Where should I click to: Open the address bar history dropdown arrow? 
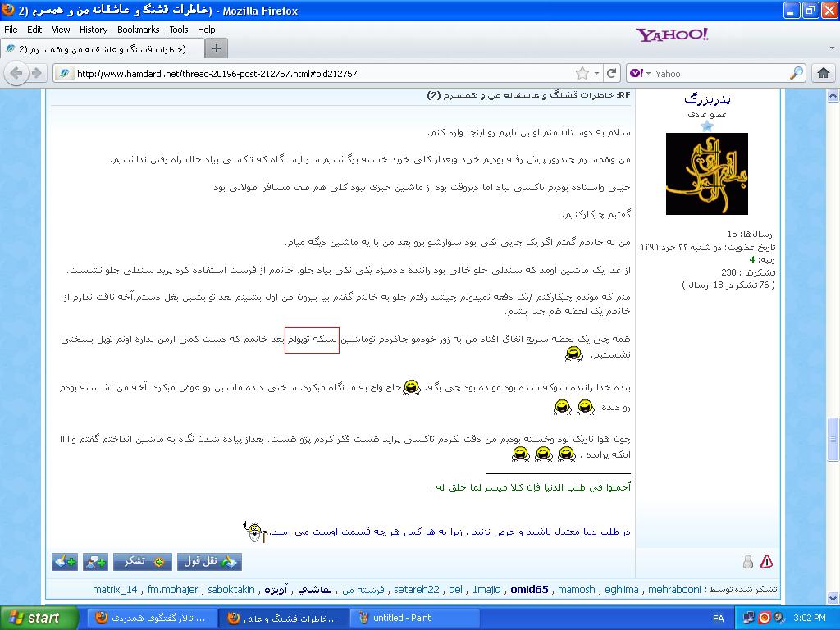point(596,73)
